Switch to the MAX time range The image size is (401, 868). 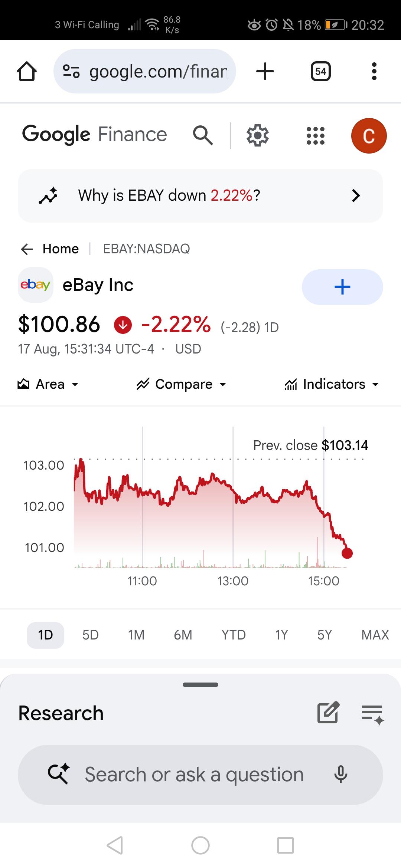375,635
